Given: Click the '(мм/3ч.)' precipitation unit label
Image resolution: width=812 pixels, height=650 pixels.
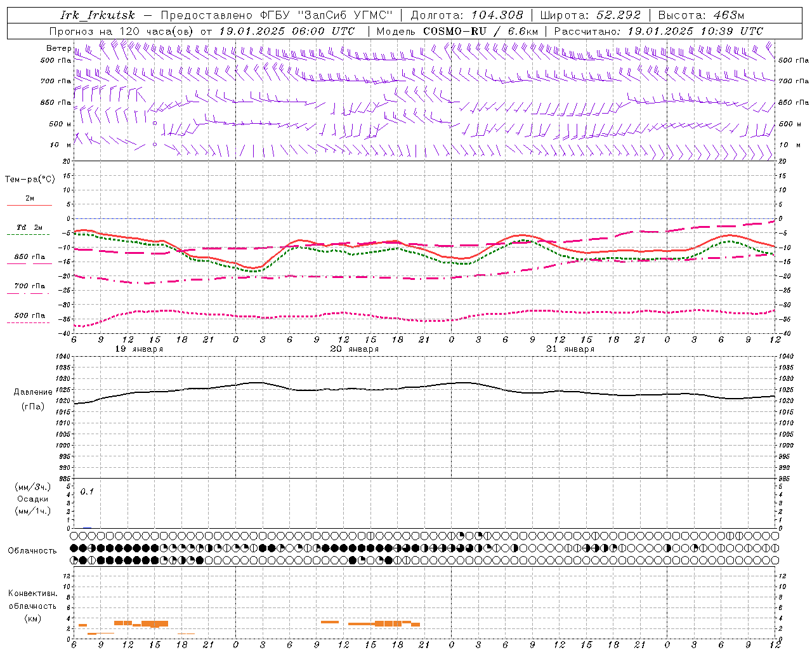Looking at the screenshot, I should click(x=33, y=487).
